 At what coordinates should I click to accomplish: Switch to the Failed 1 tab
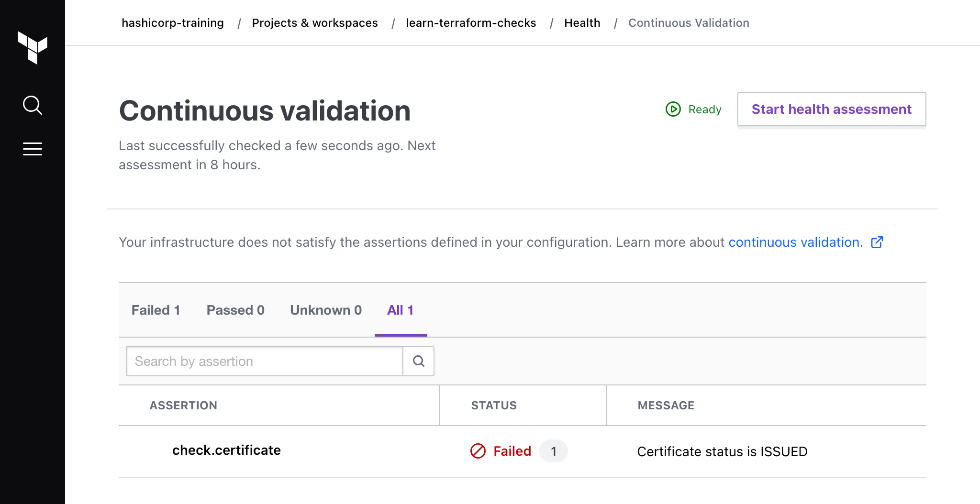156,310
